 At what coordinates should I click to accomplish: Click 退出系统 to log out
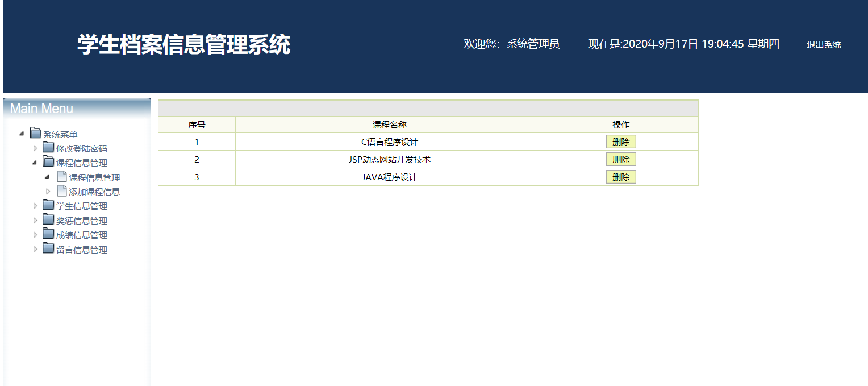click(x=824, y=45)
